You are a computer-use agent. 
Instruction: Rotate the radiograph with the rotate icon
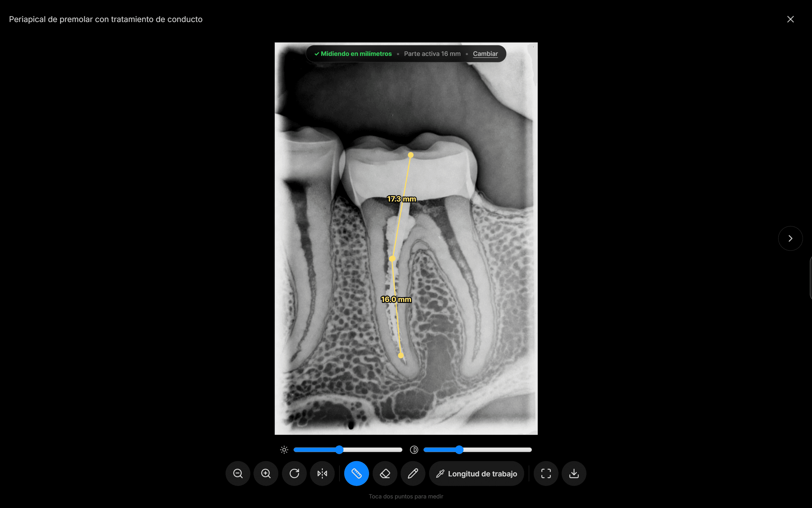coord(294,473)
